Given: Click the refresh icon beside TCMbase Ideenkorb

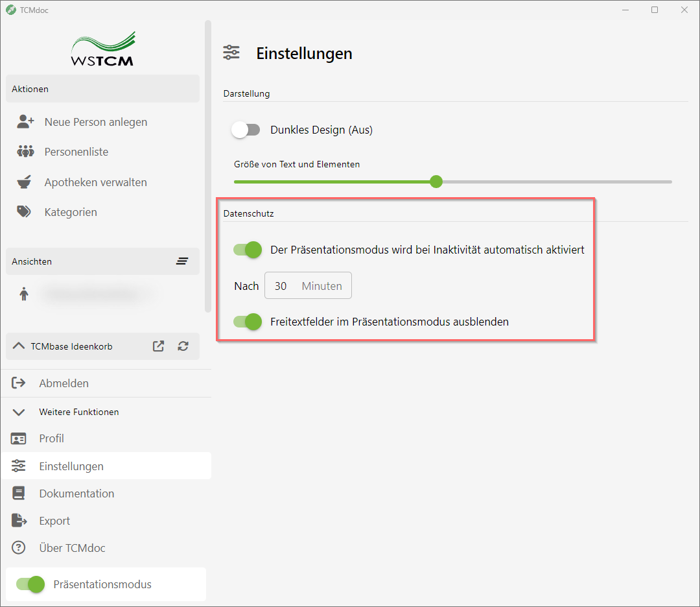Looking at the screenshot, I should click(183, 346).
